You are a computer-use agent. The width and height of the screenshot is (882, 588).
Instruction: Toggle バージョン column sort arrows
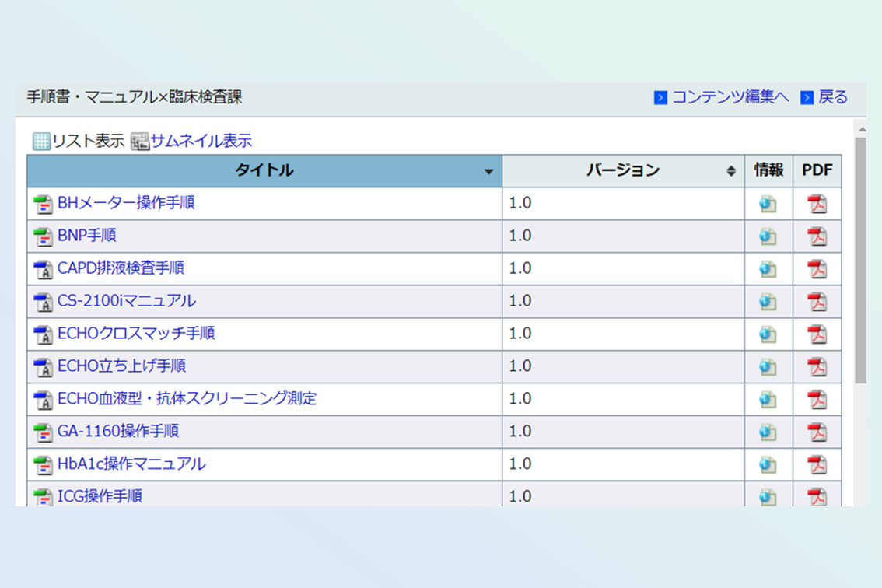click(730, 171)
